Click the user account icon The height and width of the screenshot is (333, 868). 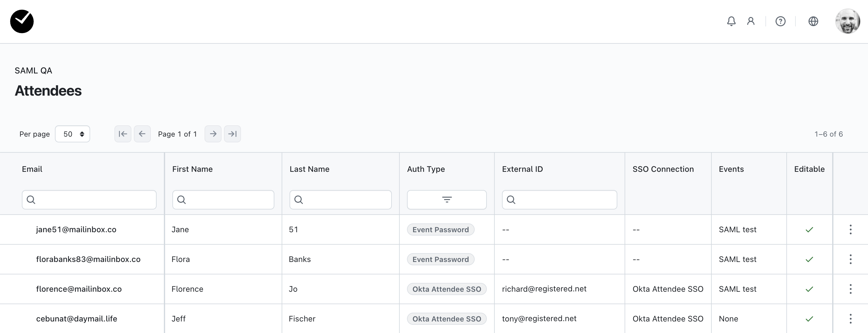point(751,21)
